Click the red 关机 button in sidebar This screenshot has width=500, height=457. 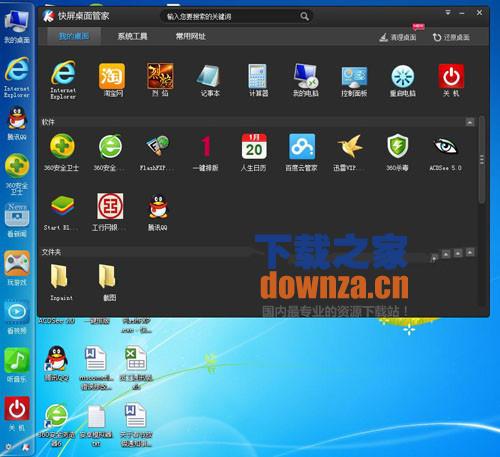tap(17, 409)
